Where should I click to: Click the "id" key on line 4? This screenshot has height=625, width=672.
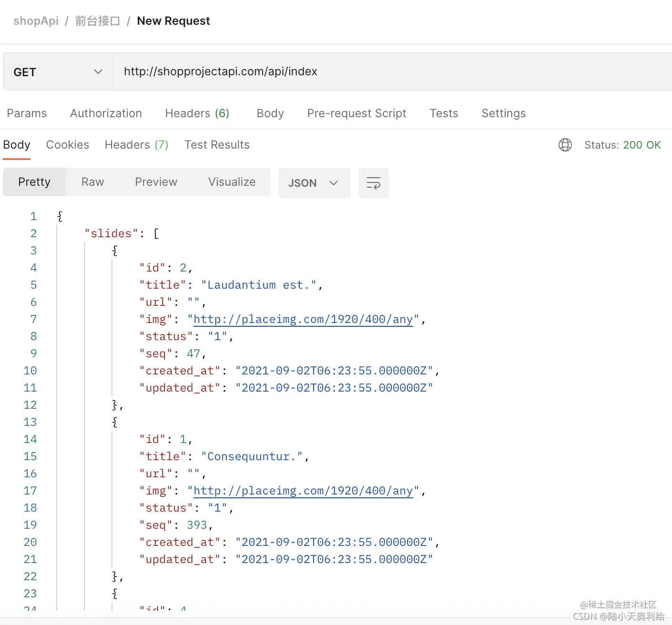click(x=152, y=268)
